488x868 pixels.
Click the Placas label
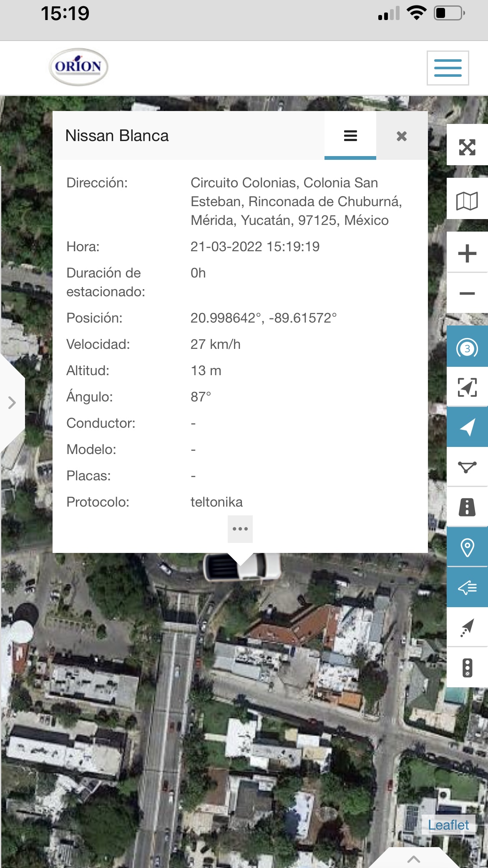(88, 476)
